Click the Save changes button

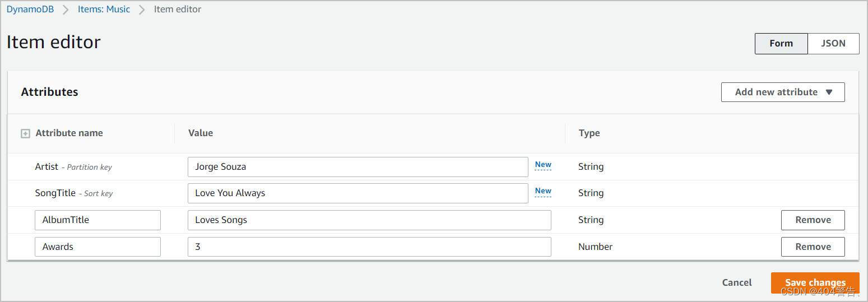pyautogui.click(x=815, y=282)
